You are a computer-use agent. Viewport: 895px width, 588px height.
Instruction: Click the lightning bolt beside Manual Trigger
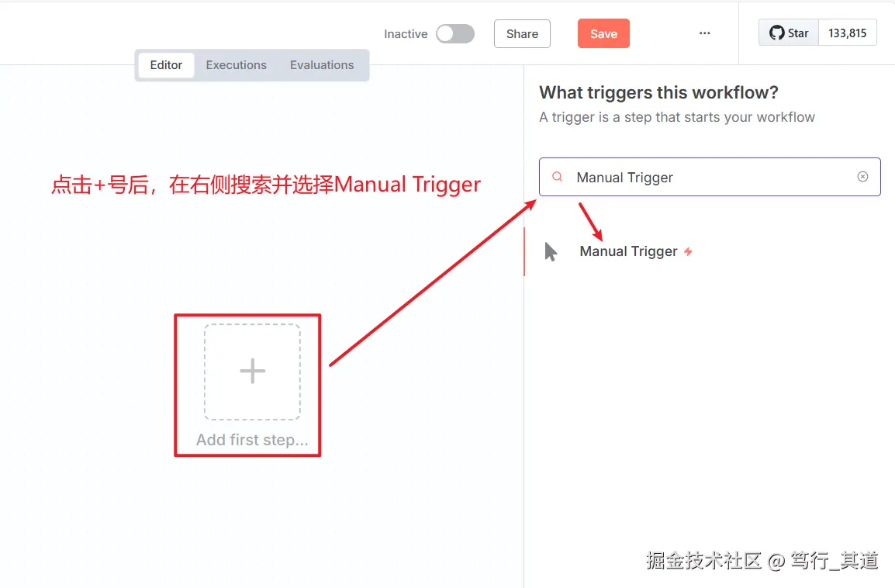(689, 251)
